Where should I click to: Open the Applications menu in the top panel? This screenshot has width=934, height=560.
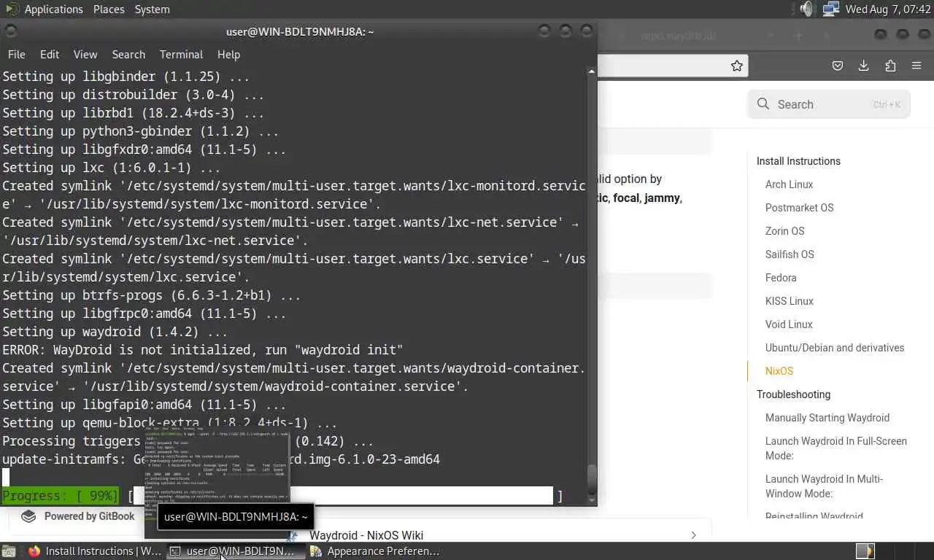(x=53, y=9)
